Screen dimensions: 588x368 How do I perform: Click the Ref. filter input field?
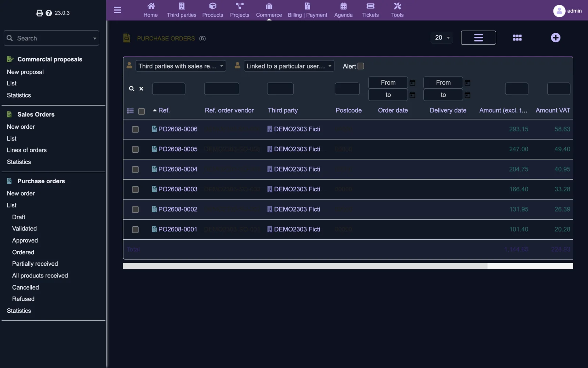(x=169, y=89)
